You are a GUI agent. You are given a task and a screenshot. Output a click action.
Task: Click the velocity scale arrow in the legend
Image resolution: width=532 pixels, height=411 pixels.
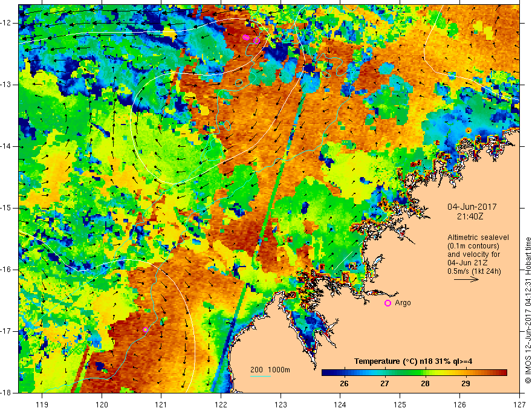[466, 279]
